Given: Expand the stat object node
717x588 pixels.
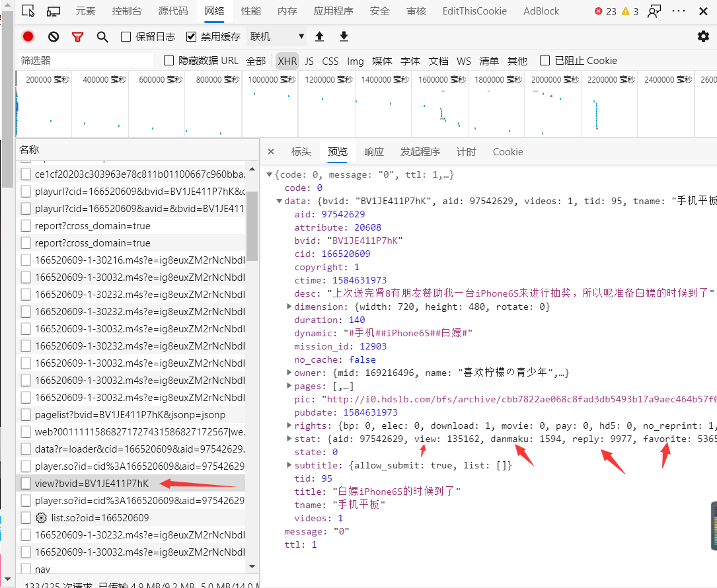Looking at the screenshot, I should pos(289,439).
